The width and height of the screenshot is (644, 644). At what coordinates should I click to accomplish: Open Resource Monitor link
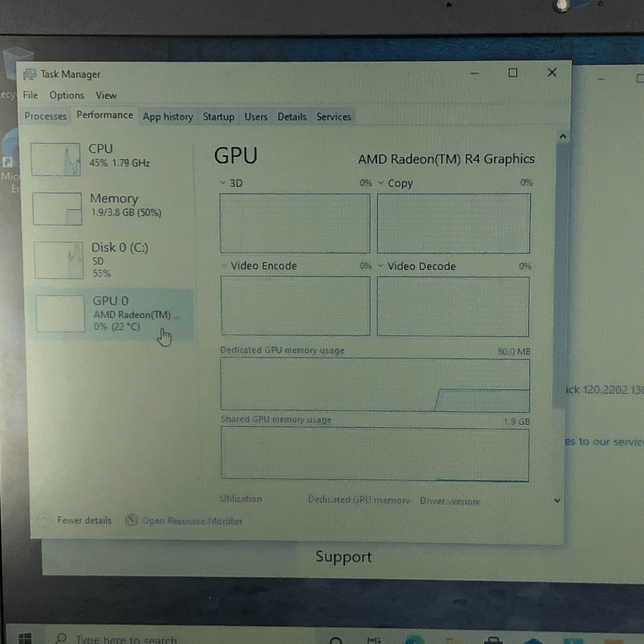(192, 521)
